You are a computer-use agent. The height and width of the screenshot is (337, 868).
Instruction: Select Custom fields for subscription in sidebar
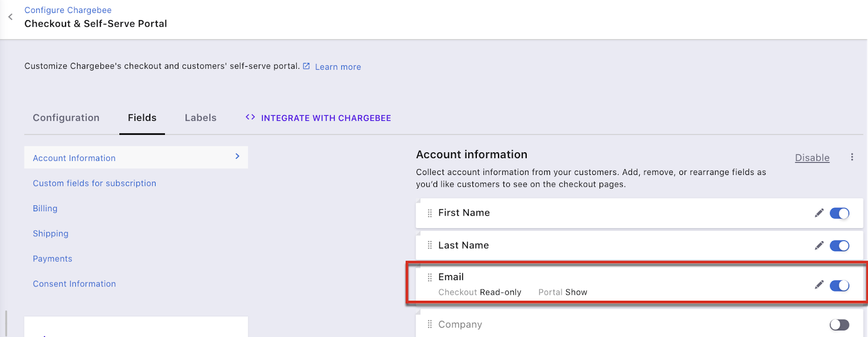tap(94, 183)
